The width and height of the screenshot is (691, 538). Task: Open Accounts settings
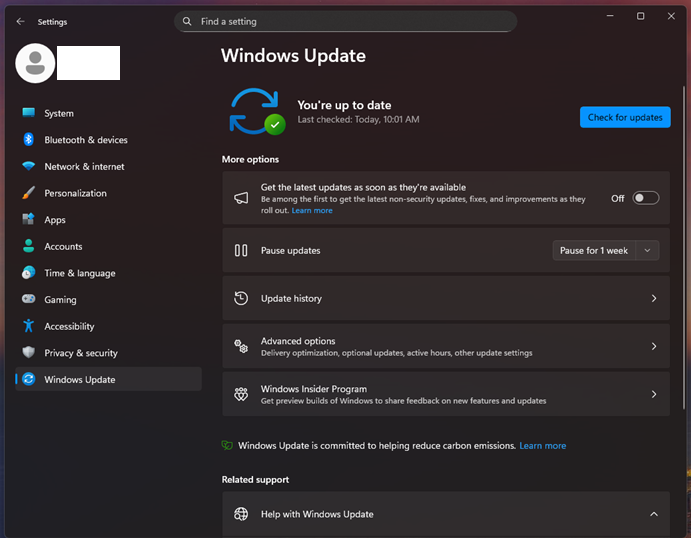(108, 246)
